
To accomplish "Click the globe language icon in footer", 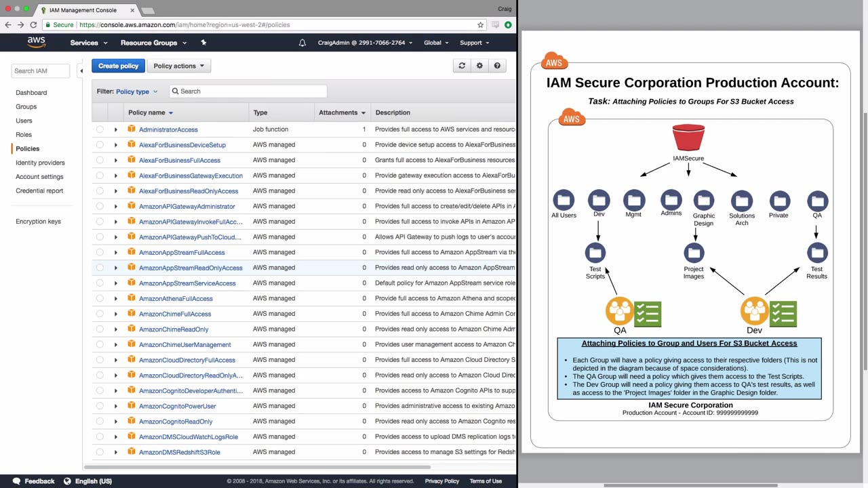I will click(67, 481).
